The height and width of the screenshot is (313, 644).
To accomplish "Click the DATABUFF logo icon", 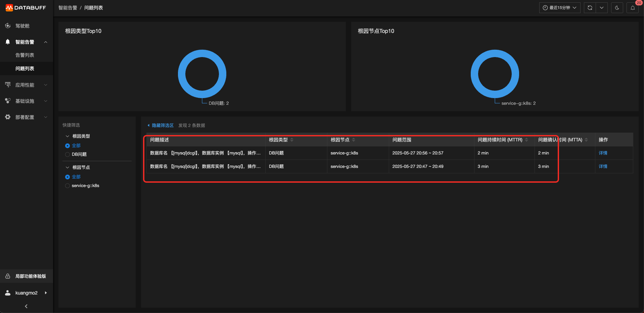I will 9,7.
